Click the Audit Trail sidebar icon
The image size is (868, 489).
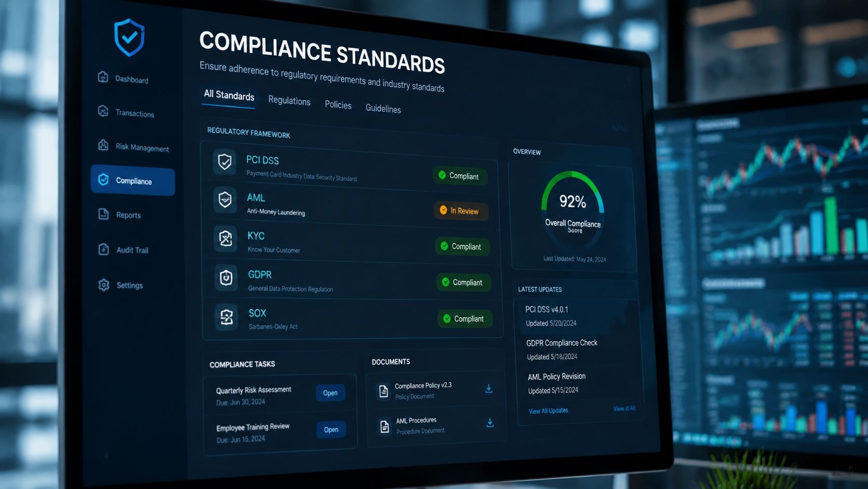(x=104, y=249)
